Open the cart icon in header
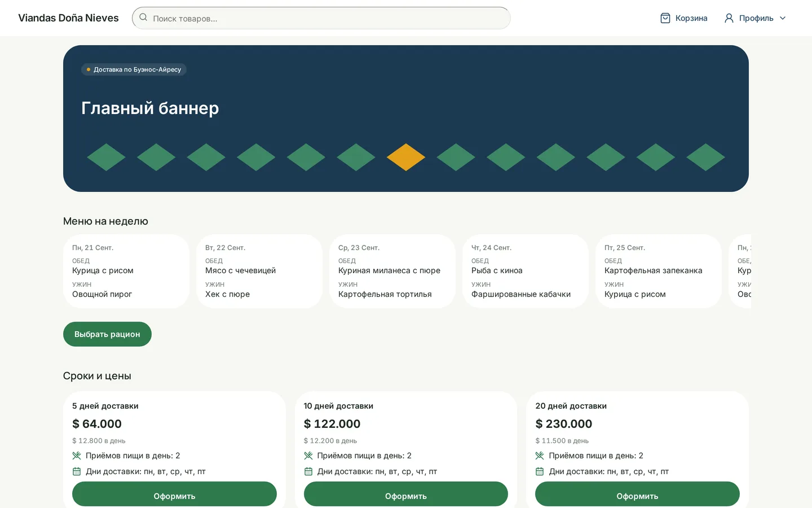 [x=665, y=18]
